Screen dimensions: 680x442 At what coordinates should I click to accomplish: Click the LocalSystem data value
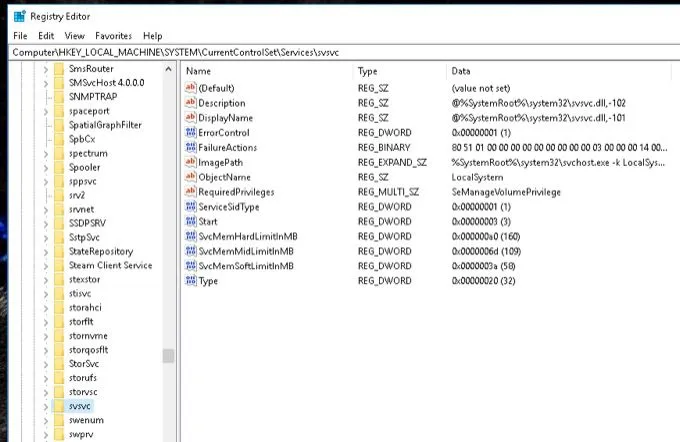(x=477, y=177)
